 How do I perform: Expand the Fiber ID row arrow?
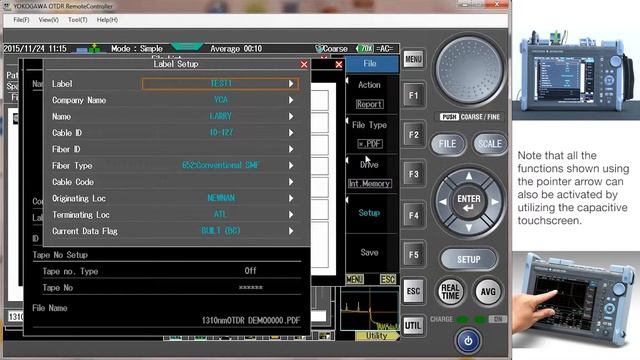(291, 149)
